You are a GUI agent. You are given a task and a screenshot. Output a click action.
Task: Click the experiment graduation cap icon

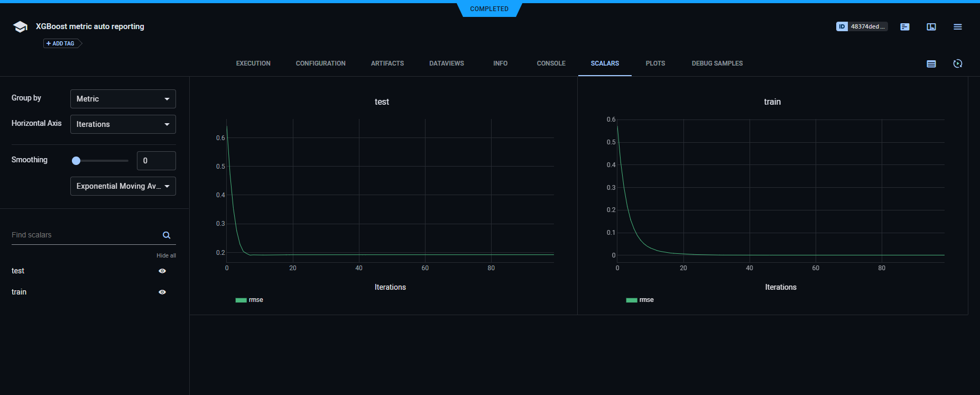[x=20, y=27]
